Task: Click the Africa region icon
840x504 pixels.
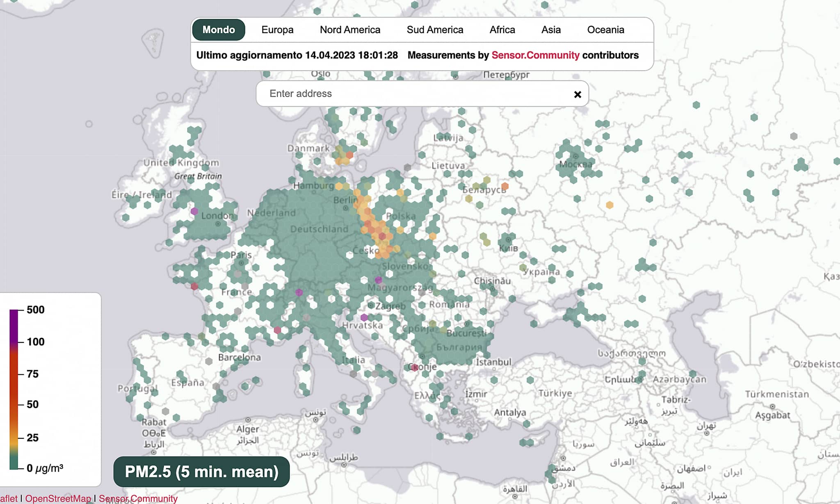Action: pos(502,30)
